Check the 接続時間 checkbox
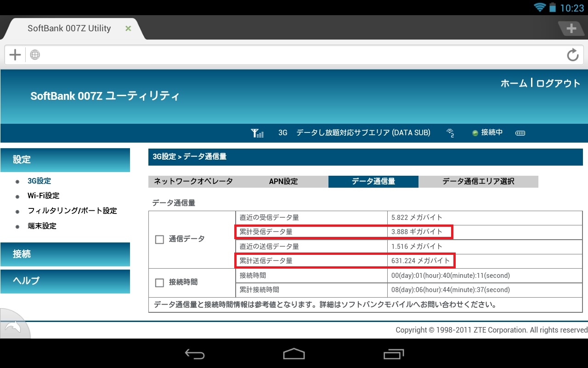This screenshot has width=588, height=368. [x=159, y=282]
